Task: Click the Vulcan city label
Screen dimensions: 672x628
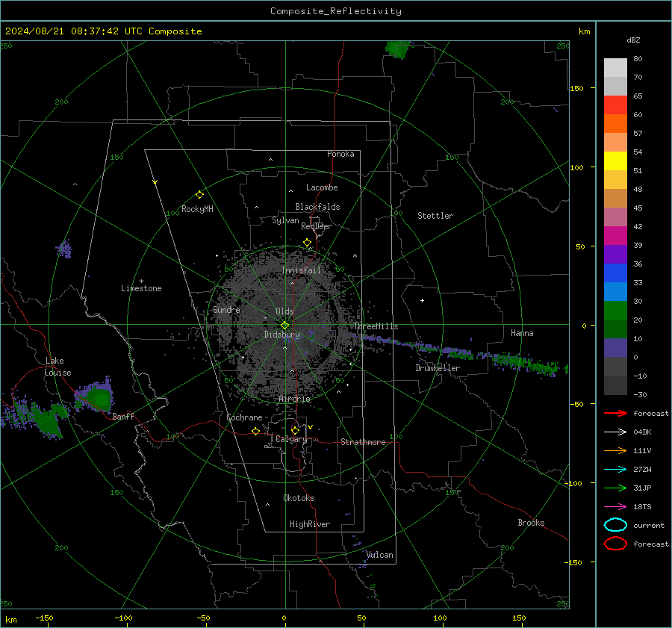Action: 380,555
